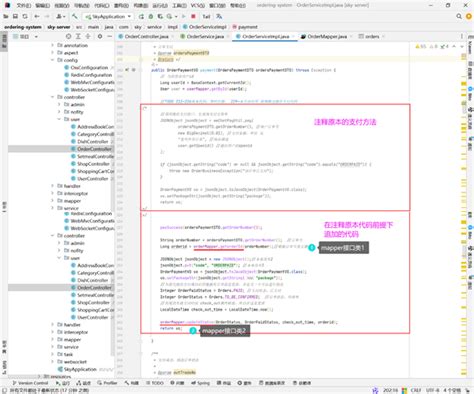Click the red Stop button in toolbar
The width and height of the screenshot is (474, 394).
[193, 16]
